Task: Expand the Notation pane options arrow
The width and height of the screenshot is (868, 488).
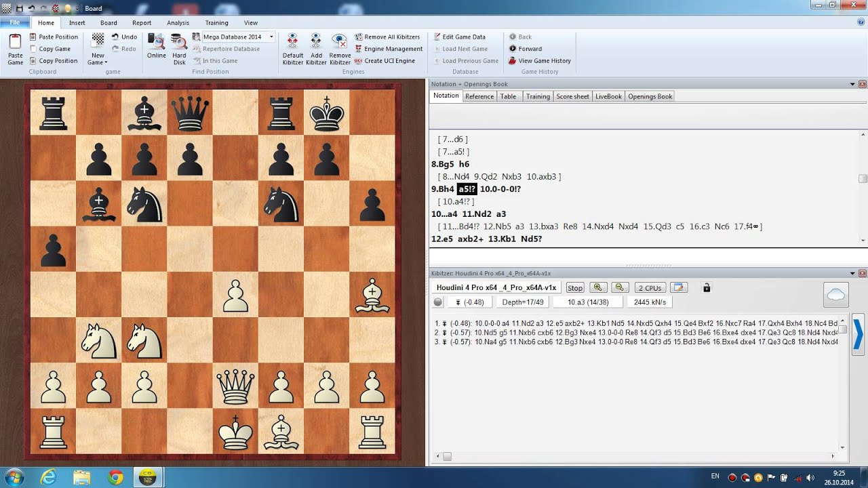Action: [x=852, y=84]
